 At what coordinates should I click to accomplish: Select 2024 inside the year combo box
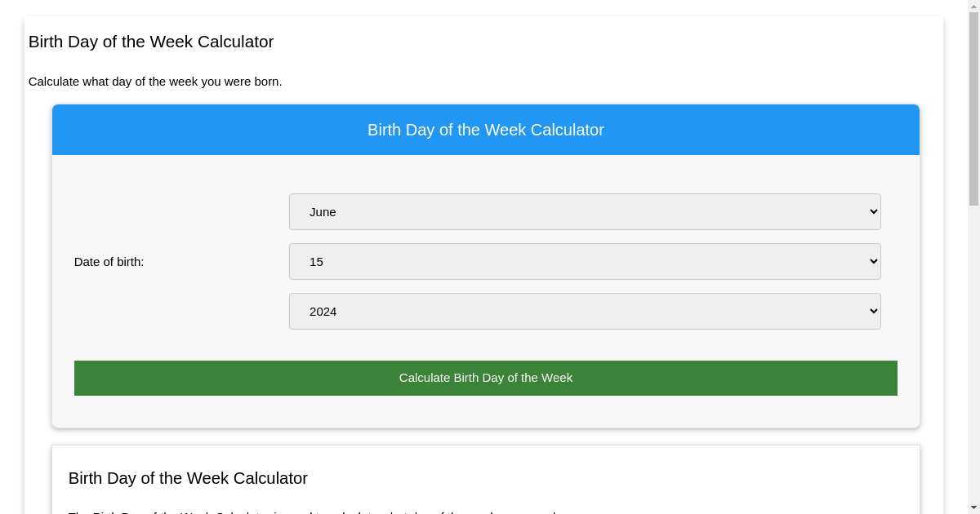point(323,311)
